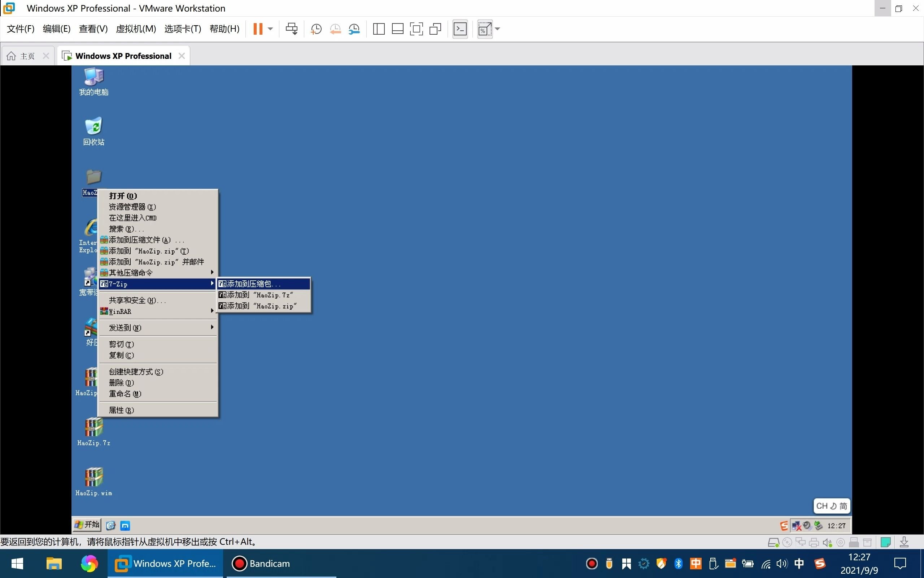Choose 共享和安全(H)... menu entry

[158, 301]
